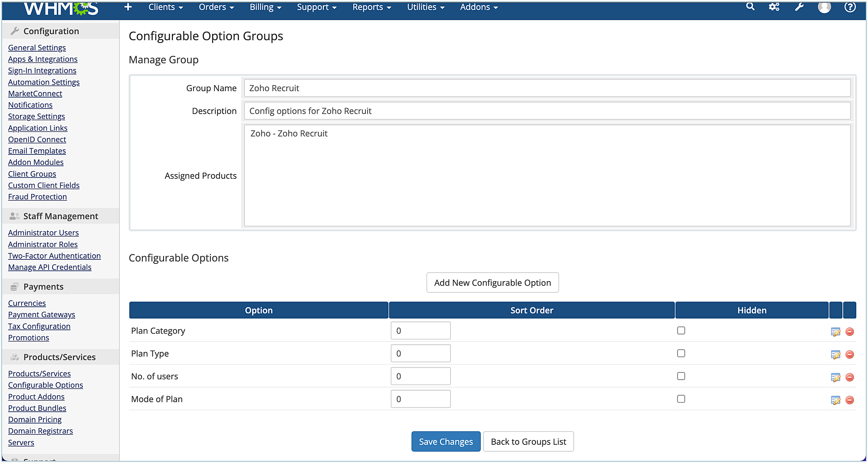Open Email Templates link
Viewport: 868px width, 463px height.
37,151
